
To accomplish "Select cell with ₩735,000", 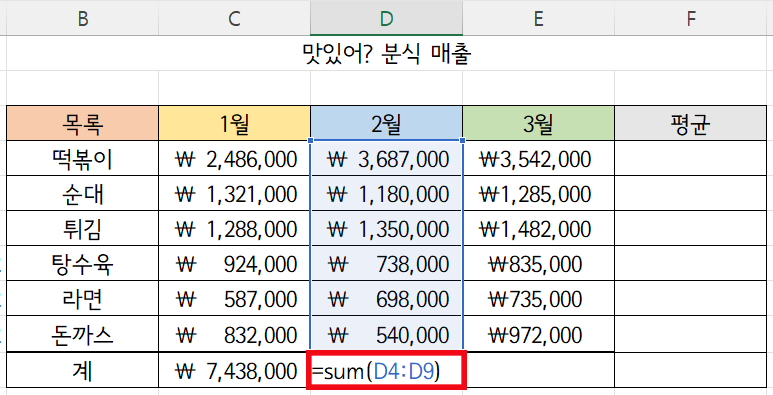I will [x=538, y=298].
